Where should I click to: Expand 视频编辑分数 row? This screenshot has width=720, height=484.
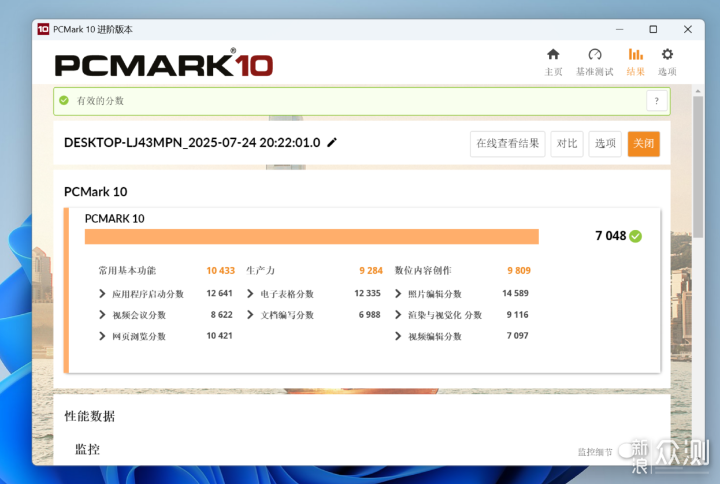398,336
